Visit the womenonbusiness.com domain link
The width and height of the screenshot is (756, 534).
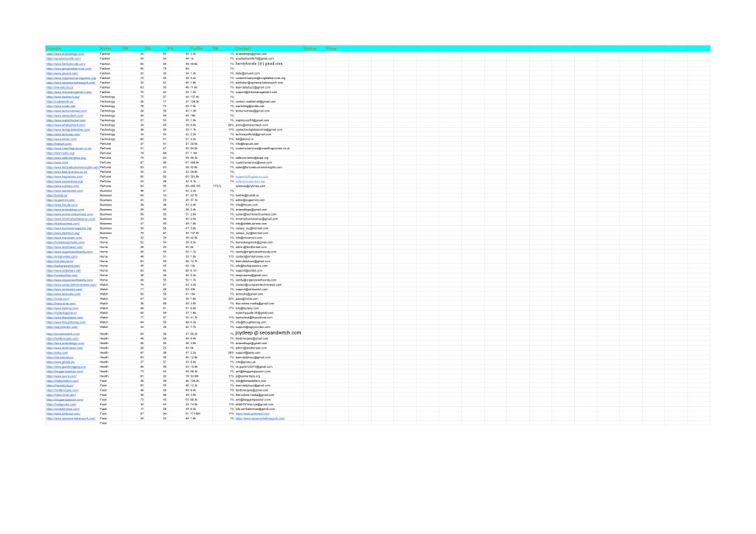pyautogui.click(x=70, y=214)
